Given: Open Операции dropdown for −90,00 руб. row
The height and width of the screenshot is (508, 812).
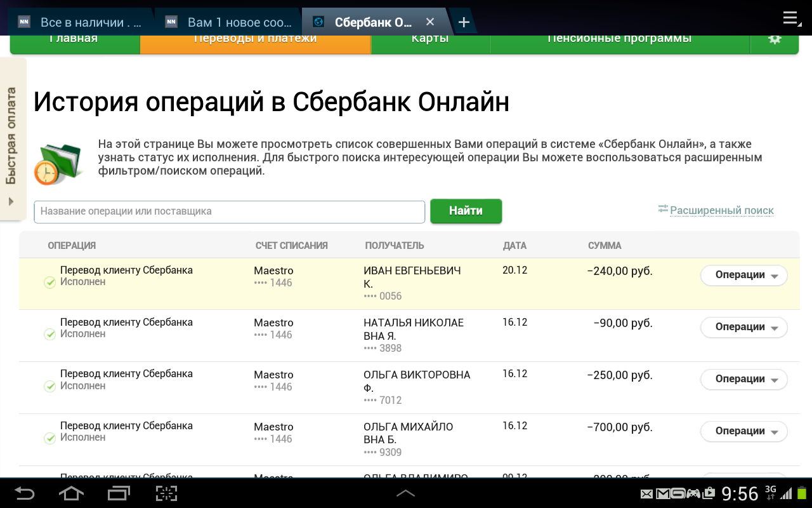Looking at the screenshot, I should (743, 327).
